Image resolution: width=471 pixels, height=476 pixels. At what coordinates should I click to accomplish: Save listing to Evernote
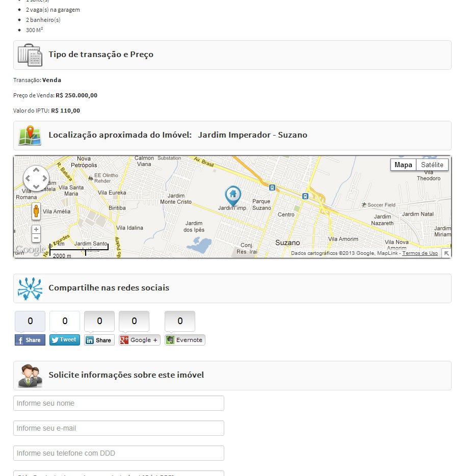[x=185, y=340]
